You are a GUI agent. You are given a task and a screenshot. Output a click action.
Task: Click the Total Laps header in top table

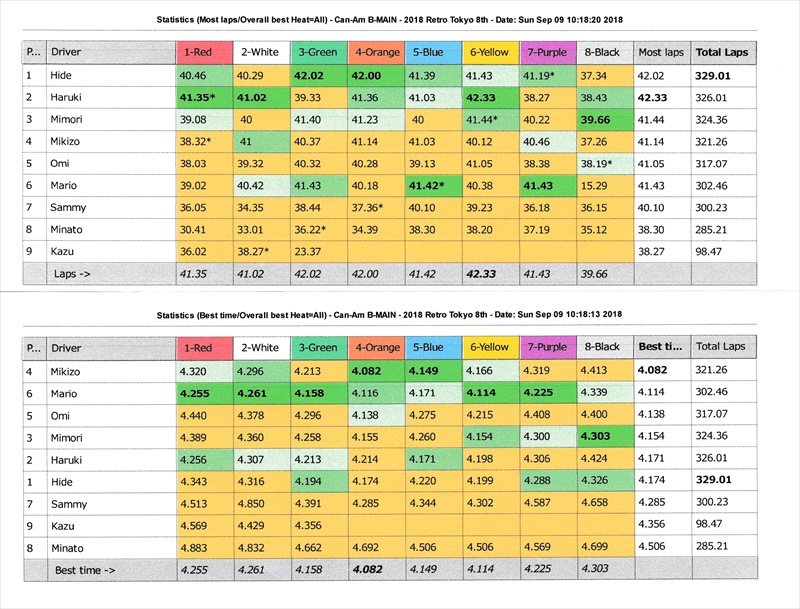click(x=722, y=52)
